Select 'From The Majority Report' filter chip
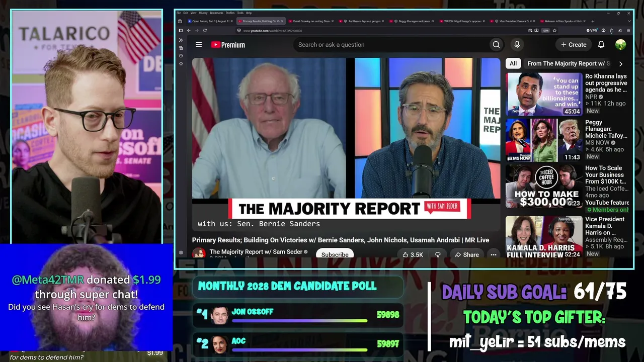The image size is (644, 362). point(568,64)
